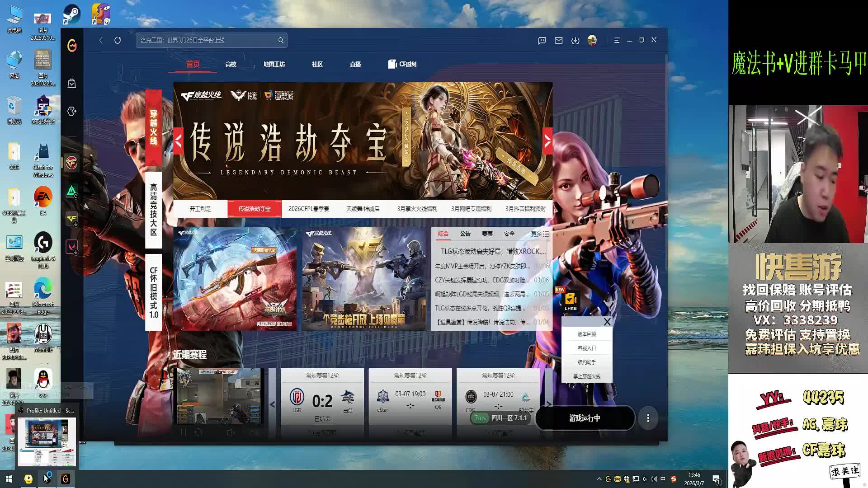Open the download manager icon near the avatar
The height and width of the screenshot is (488, 868).
[x=575, y=40]
